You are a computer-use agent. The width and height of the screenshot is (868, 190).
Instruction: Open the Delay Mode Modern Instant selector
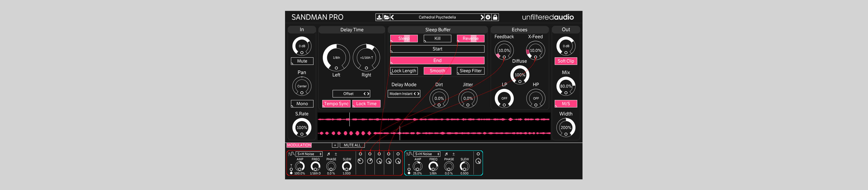[x=404, y=94]
